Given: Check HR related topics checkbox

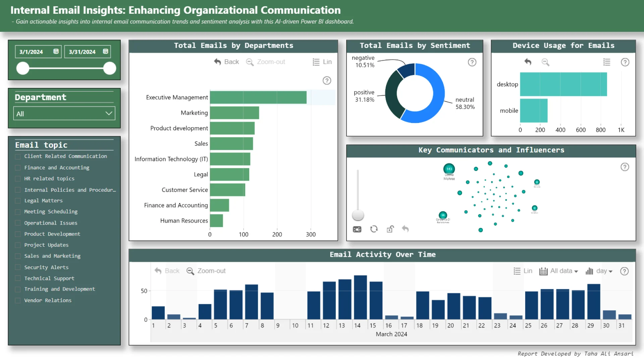Looking at the screenshot, I should point(18,179).
